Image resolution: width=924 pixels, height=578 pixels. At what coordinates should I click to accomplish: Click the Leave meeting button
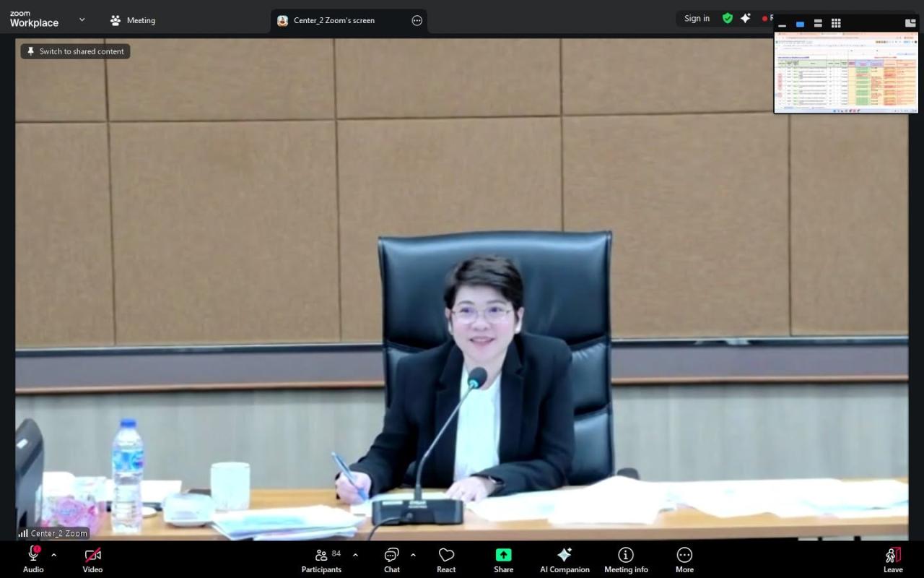(x=893, y=560)
